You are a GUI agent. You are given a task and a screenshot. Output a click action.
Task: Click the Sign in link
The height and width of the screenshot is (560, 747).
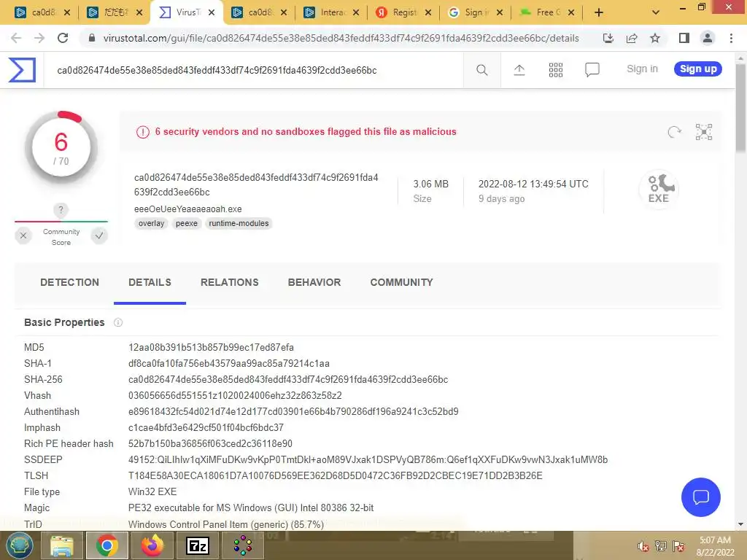coord(642,69)
